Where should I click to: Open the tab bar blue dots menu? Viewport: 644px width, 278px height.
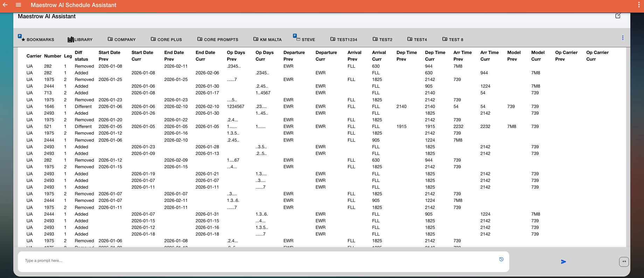coord(623,38)
